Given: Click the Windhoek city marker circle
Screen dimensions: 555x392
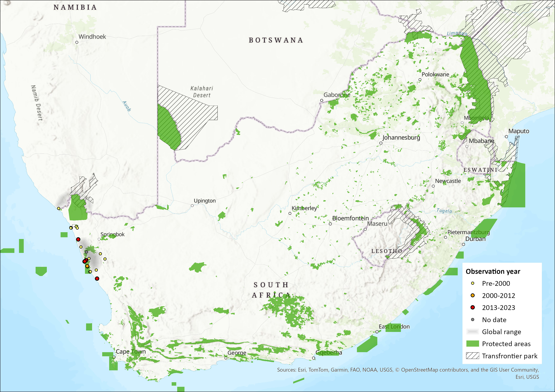Looking at the screenshot, I should 77,42.
